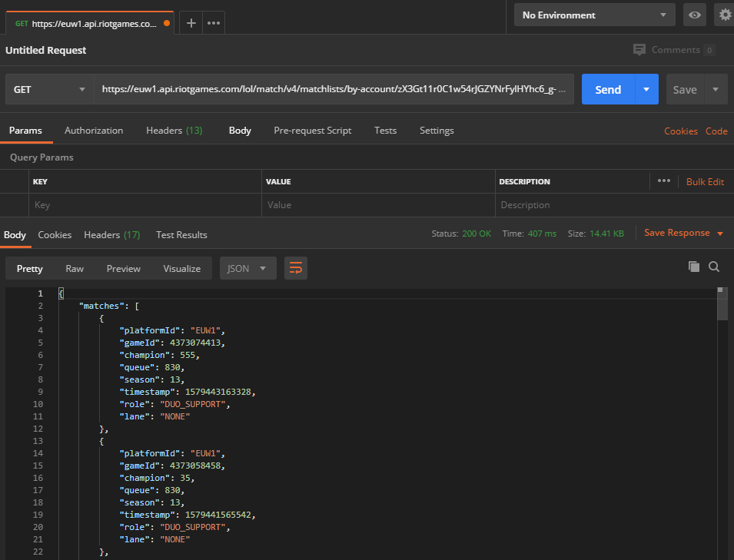Viewport: 734px width, 560px height.
Task: Switch to Preview view
Action: tap(124, 269)
